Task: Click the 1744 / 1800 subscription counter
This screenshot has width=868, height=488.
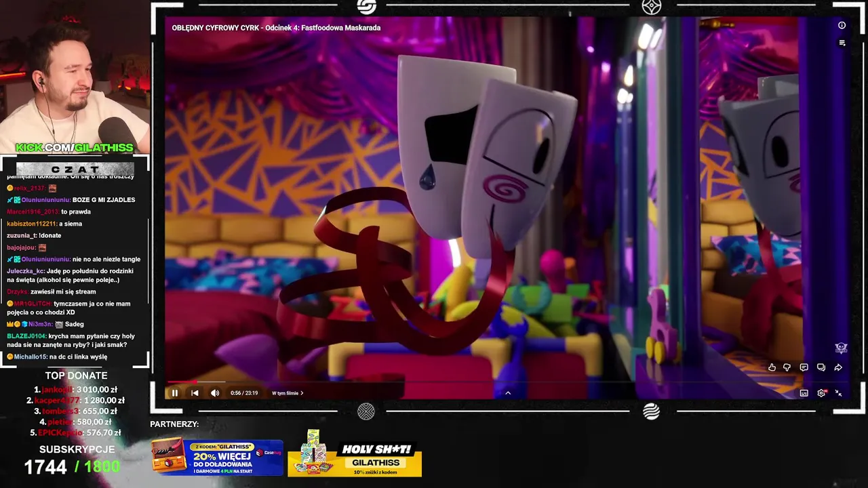Action: 72,466
